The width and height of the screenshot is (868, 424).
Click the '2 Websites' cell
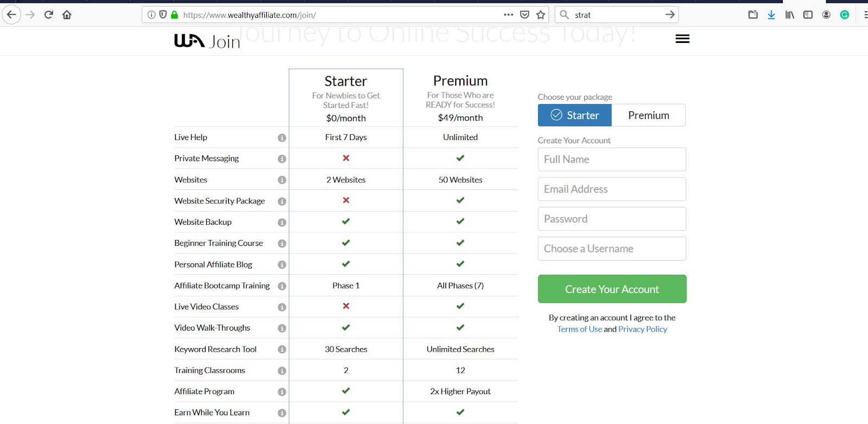pos(346,180)
